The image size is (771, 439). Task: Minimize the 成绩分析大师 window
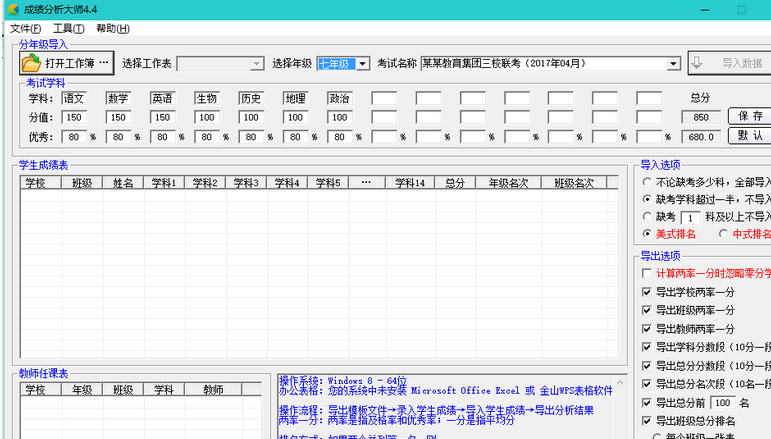point(705,10)
